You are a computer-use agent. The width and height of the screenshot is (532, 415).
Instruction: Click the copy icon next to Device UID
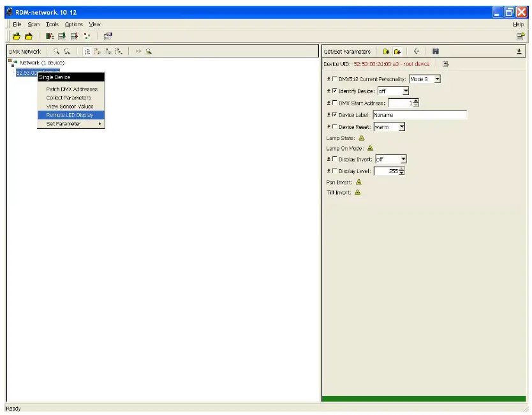[x=445, y=64]
